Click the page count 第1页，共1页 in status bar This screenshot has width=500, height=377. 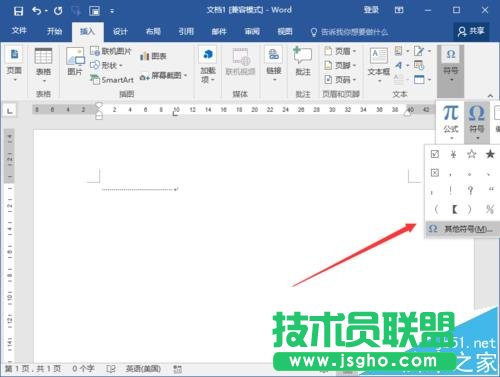(33, 368)
